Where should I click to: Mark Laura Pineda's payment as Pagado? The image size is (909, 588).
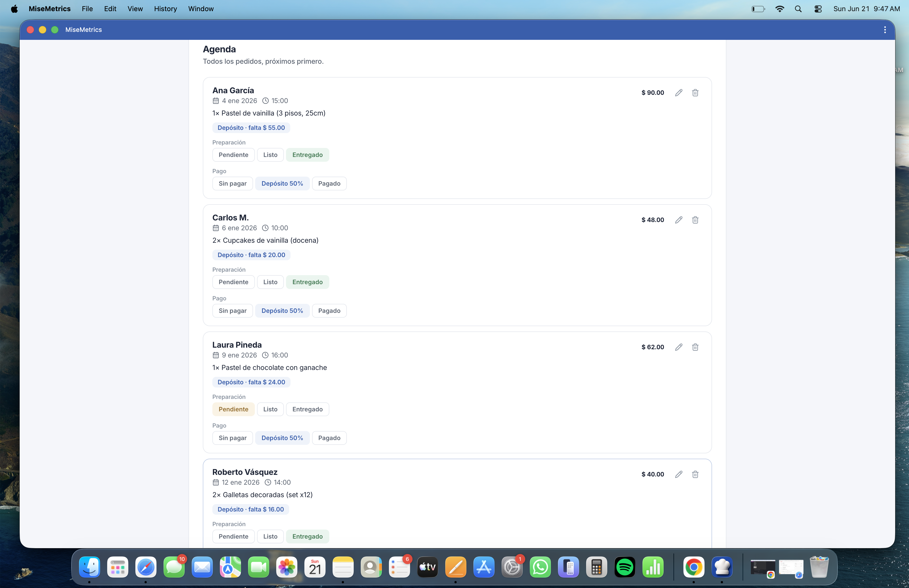(329, 438)
